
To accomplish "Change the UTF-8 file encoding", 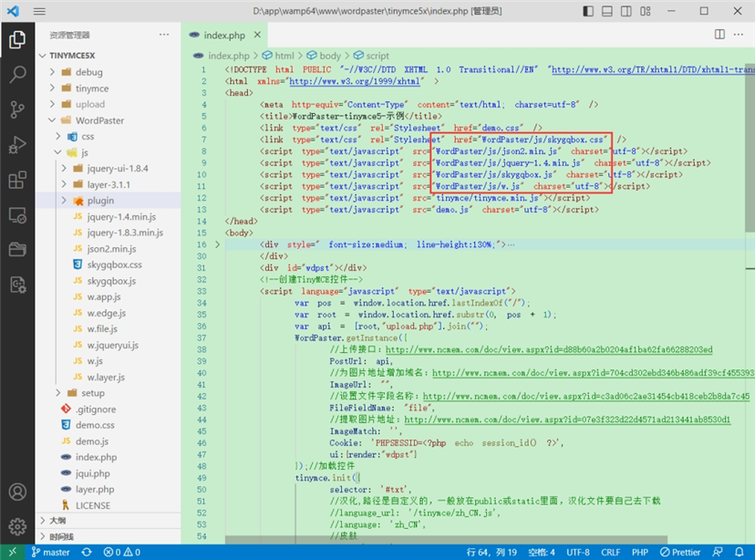I will click(578, 553).
